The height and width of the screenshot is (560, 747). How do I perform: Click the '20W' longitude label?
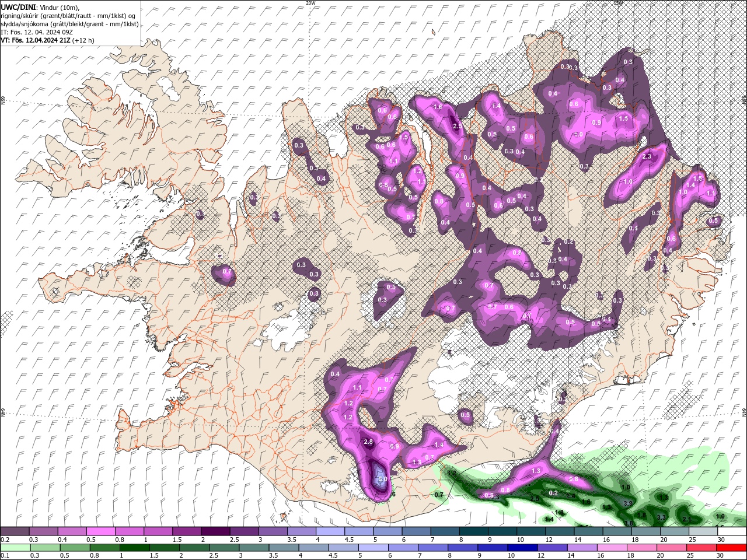coord(310,3)
